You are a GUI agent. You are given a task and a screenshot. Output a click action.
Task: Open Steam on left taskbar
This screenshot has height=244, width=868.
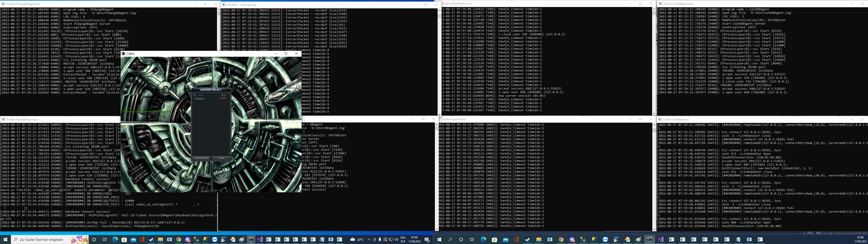point(151,240)
